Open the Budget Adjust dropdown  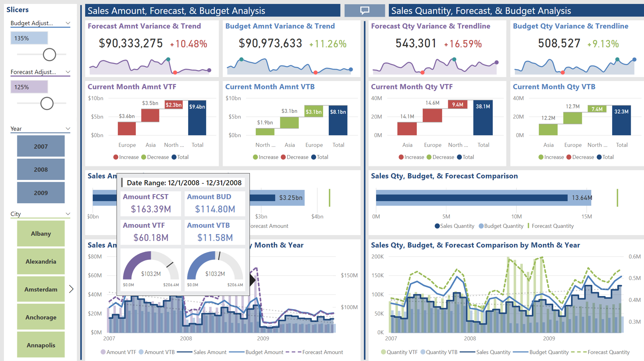pyautogui.click(x=68, y=23)
